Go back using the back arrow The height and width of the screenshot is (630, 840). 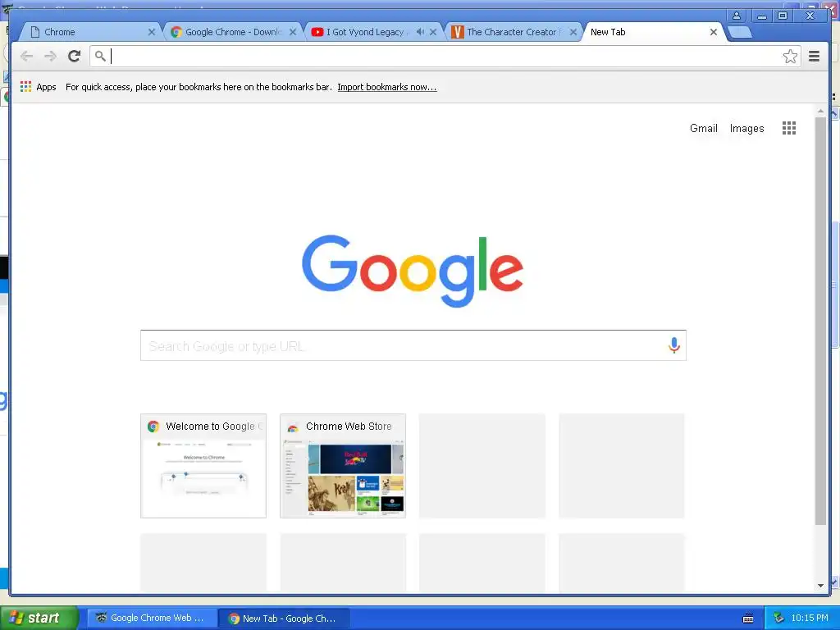(x=26, y=56)
